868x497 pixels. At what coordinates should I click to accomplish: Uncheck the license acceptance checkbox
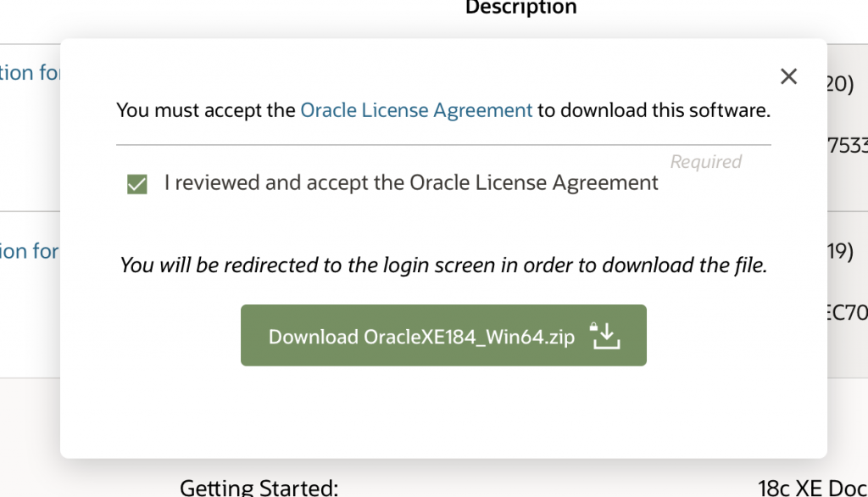[x=136, y=183]
